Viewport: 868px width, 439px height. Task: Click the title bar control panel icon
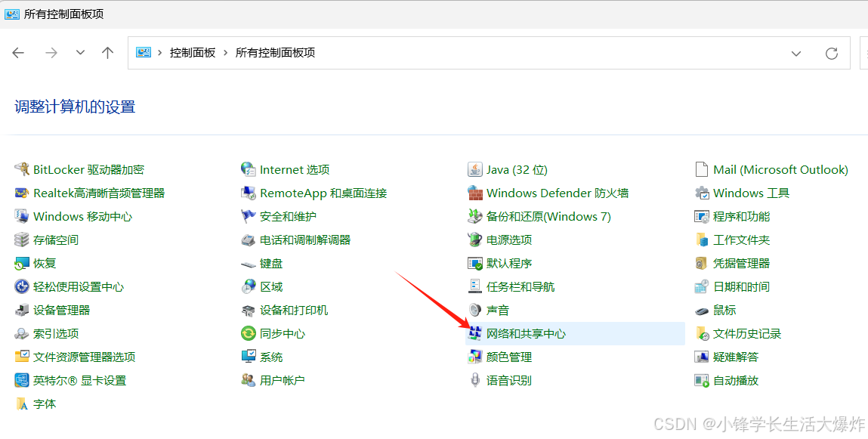click(x=11, y=14)
